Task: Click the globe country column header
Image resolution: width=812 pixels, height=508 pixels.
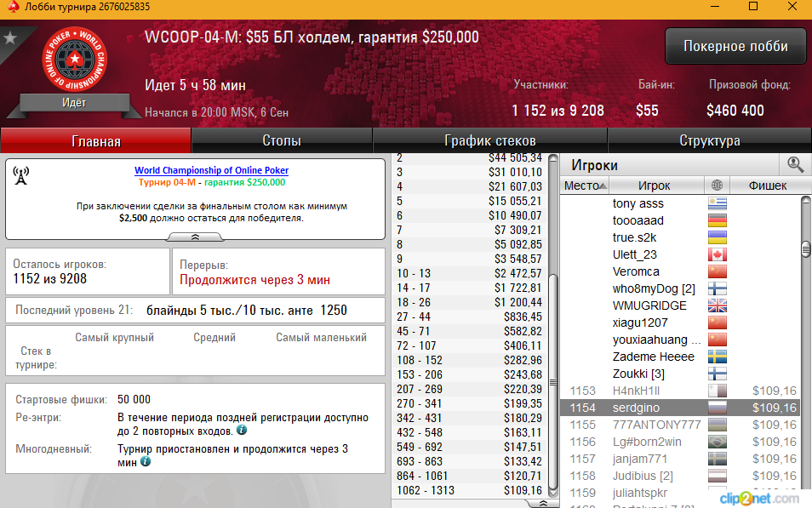Action: [718, 186]
